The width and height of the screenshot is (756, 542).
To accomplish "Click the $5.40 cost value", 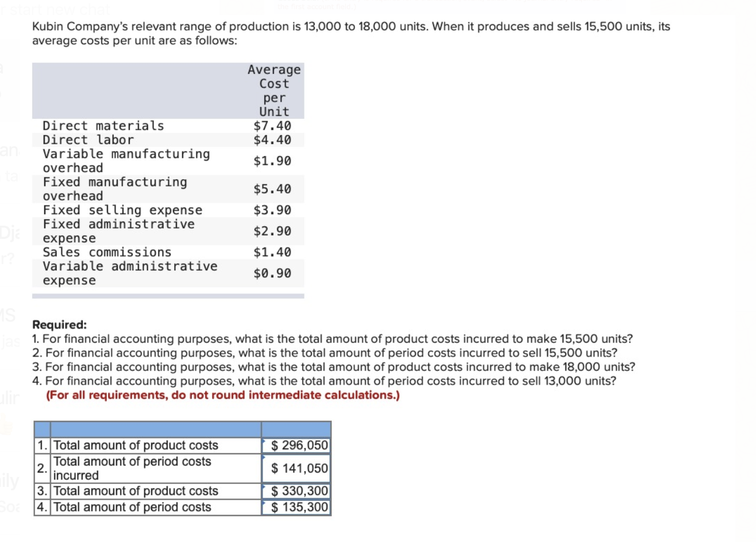I will [x=272, y=189].
